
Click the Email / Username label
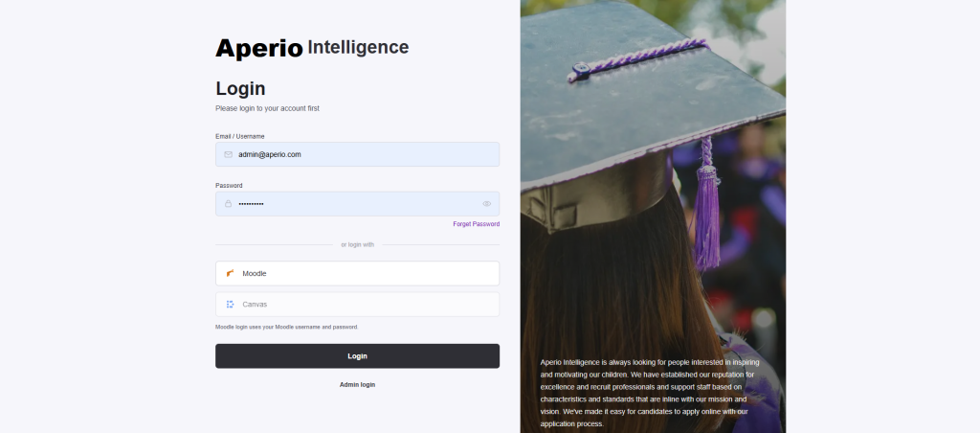(x=240, y=136)
